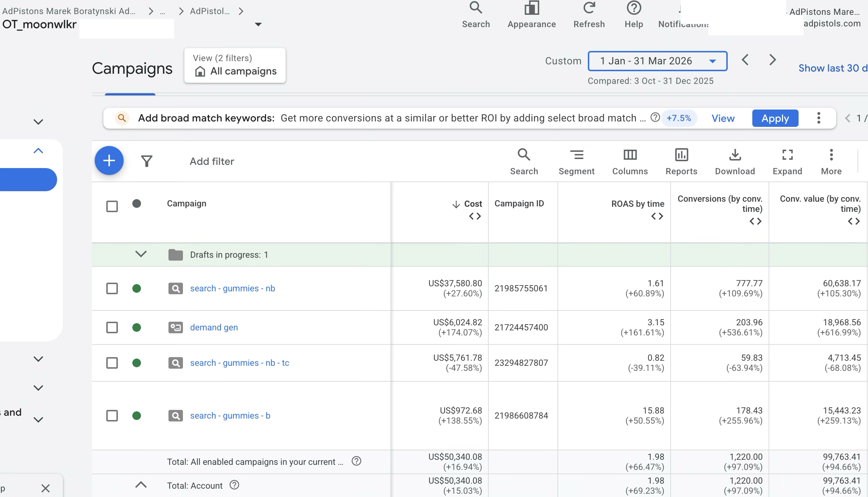Click AdPistons Marek Boratynski breadcrumb

click(69, 11)
